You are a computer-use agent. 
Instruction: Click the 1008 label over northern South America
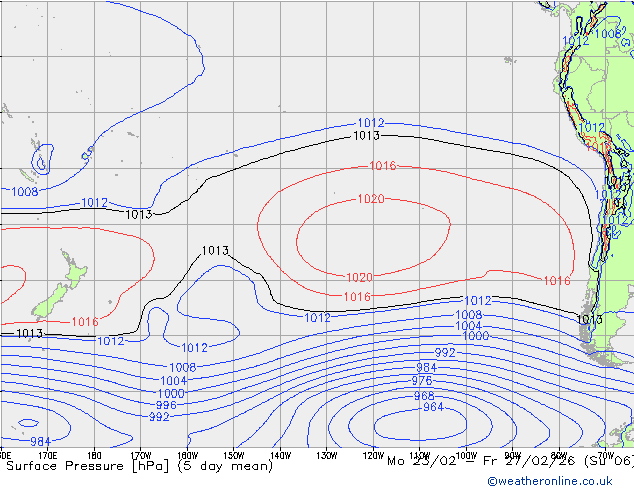point(608,34)
